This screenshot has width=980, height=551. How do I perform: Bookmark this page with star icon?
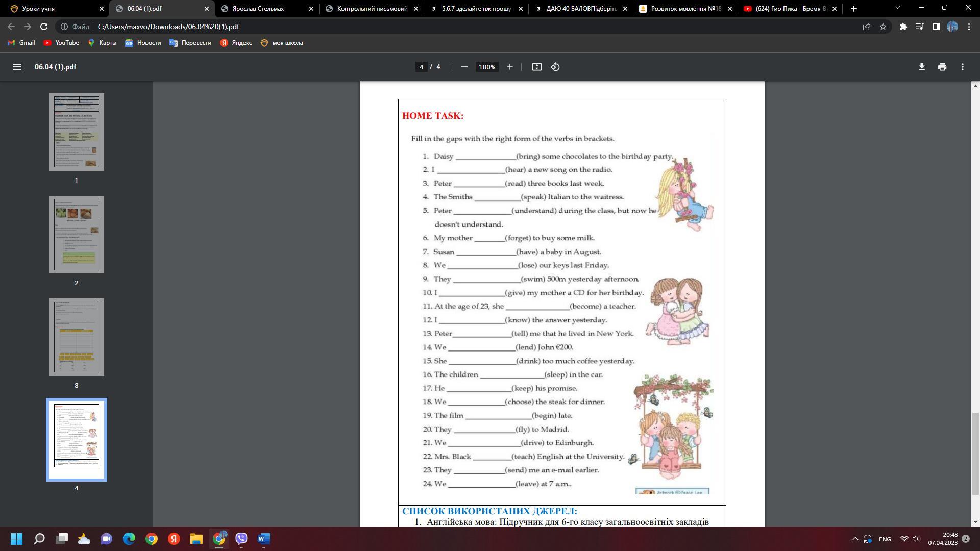pyautogui.click(x=883, y=27)
